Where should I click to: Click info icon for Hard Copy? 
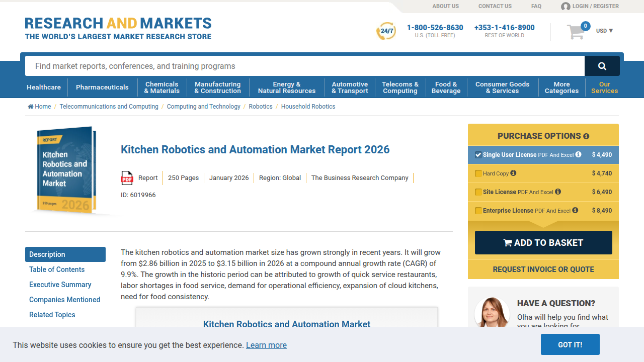pos(513,173)
